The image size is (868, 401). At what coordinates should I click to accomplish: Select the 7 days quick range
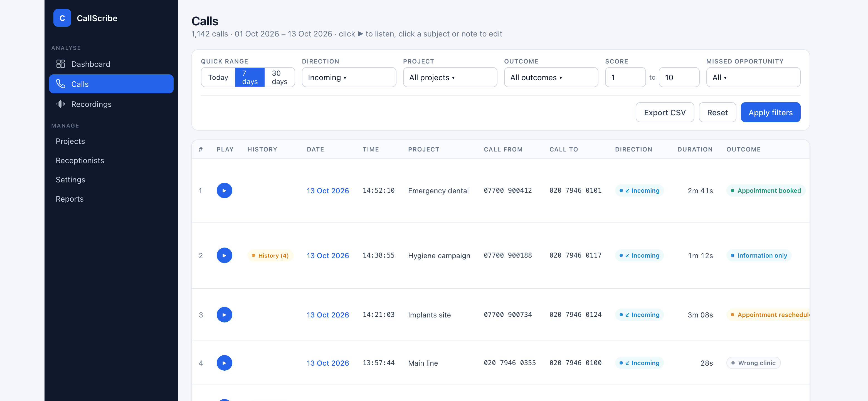tap(250, 77)
